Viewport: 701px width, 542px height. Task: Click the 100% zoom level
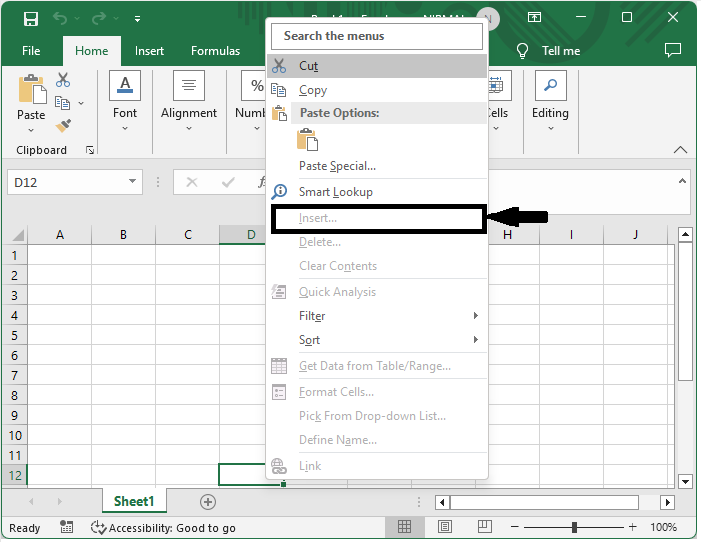[x=663, y=527]
